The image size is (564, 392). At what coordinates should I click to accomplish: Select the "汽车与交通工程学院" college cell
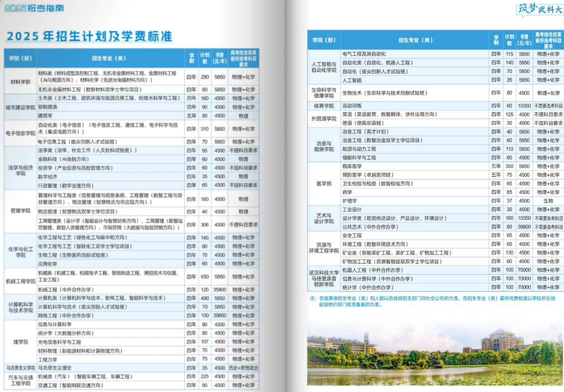[21, 381]
